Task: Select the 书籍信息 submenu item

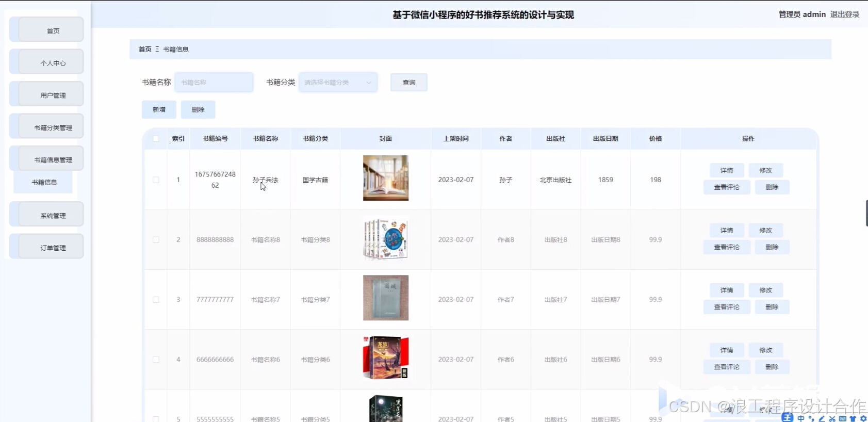Action: coord(44,182)
